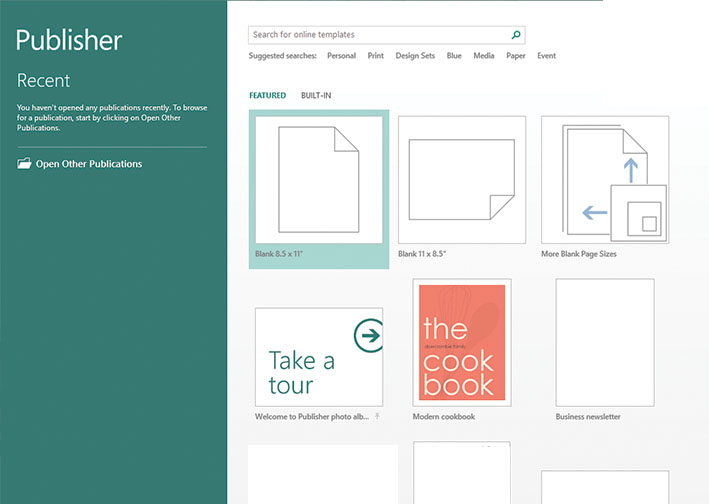Pin the Welcome to Publisher photo album template
Viewport: 709px width, 504px height.
pyautogui.click(x=377, y=416)
